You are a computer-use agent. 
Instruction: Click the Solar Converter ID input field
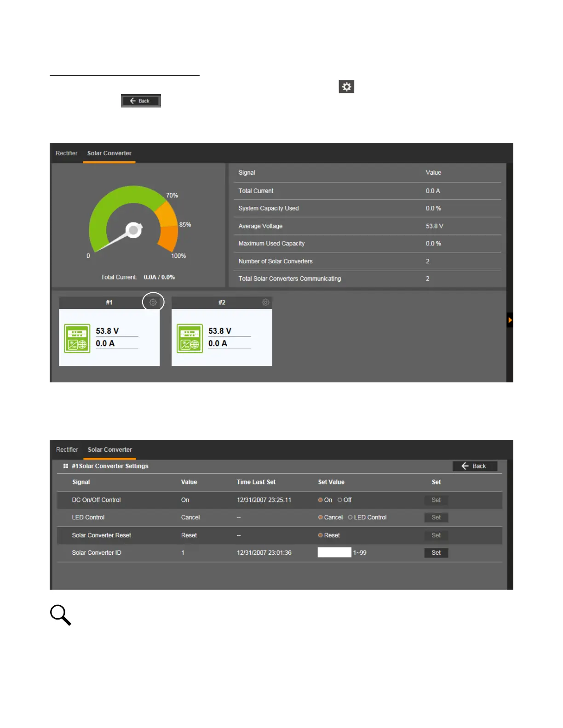[334, 552]
